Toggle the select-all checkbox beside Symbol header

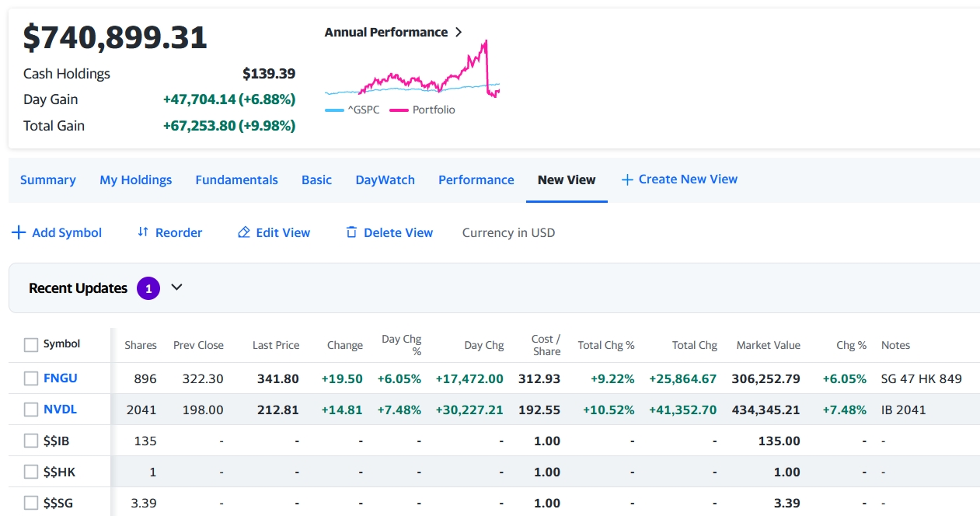[31, 344]
